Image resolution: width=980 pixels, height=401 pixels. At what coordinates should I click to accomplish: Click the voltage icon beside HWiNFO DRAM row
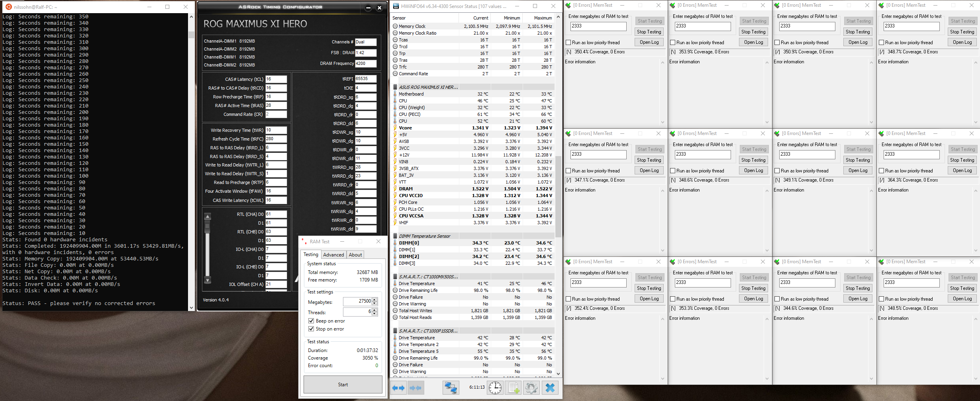395,189
